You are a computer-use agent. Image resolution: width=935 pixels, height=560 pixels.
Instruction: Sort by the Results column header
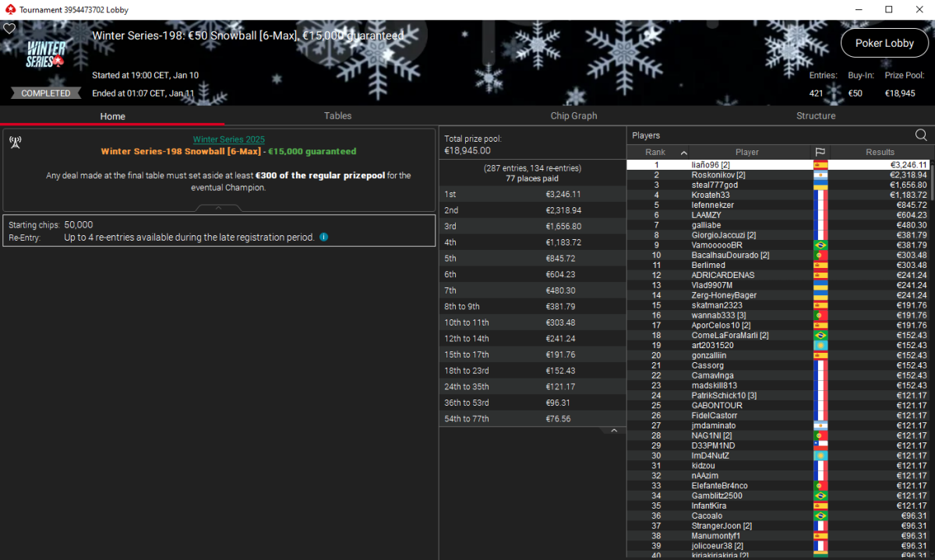click(880, 152)
